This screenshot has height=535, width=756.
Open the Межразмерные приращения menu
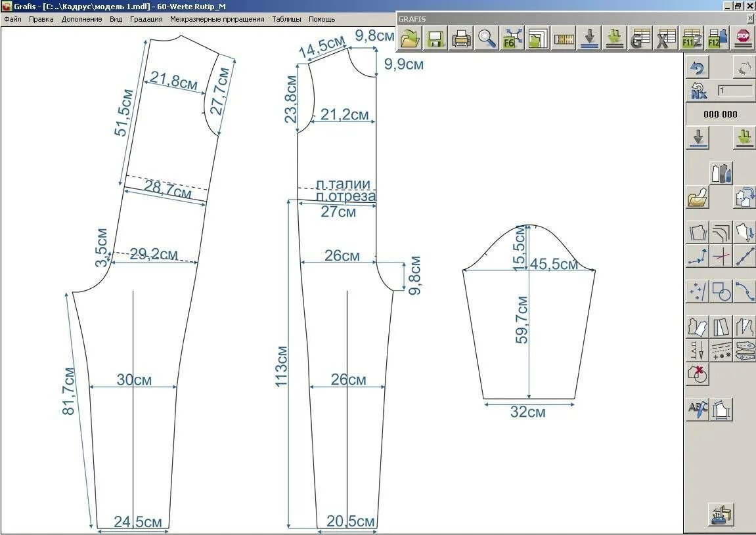click(217, 19)
